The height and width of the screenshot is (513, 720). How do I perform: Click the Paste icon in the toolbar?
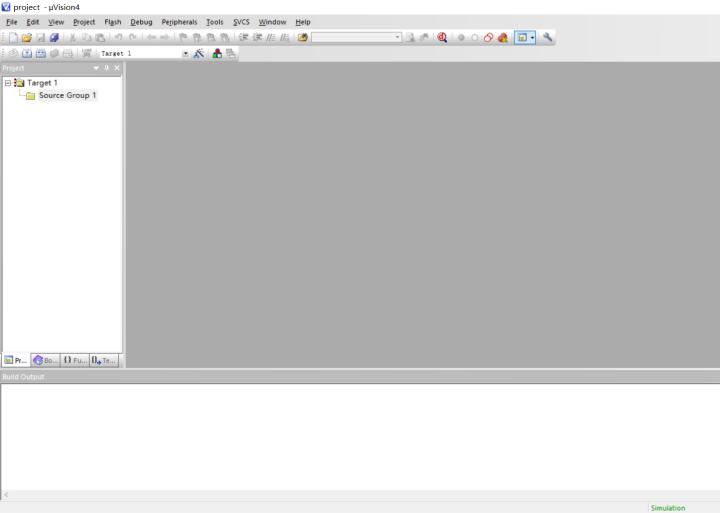[x=100, y=38]
